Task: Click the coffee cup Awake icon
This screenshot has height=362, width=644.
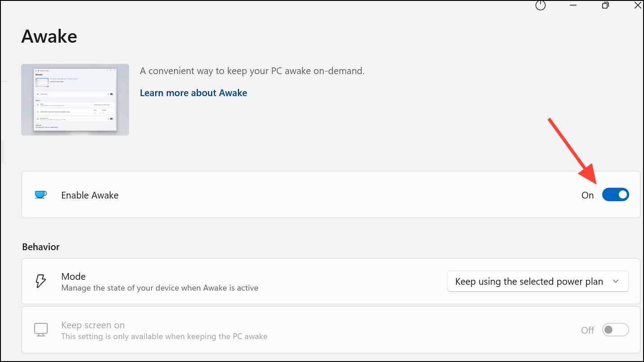Action: [40, 195]
